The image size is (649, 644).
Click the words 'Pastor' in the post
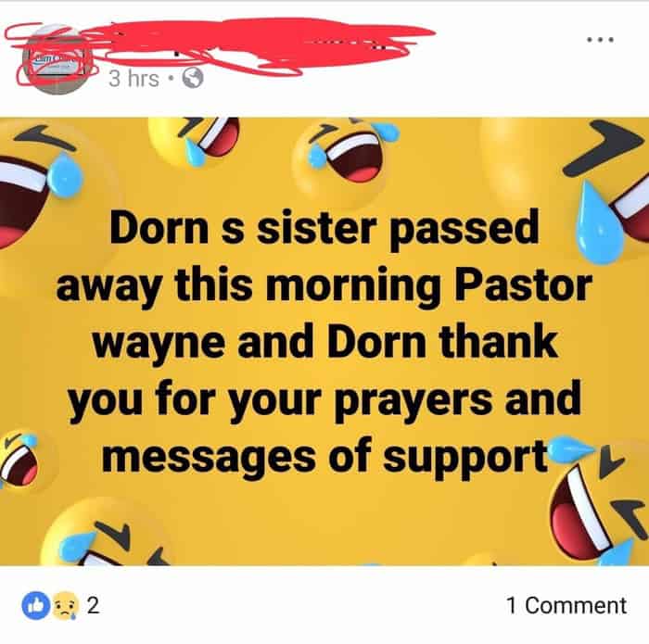click(522, 285)
